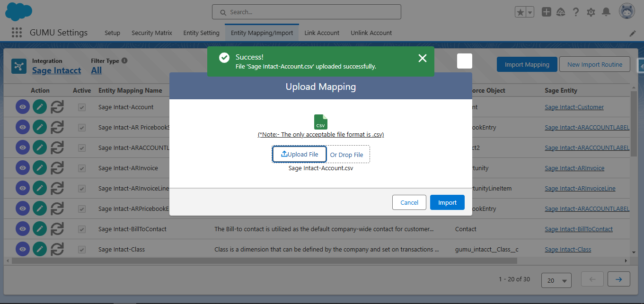Expand the page size dropdown showing 20

tap(556, 280)
